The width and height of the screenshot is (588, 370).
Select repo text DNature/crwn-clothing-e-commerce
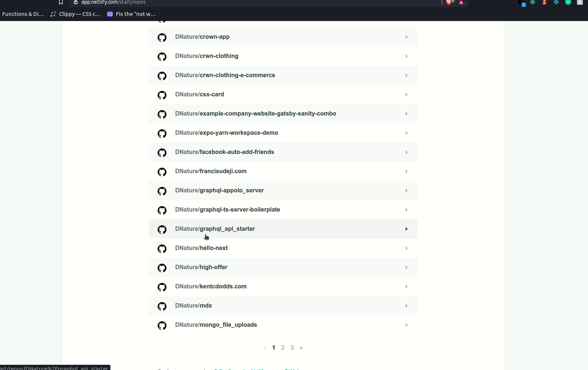225,75
